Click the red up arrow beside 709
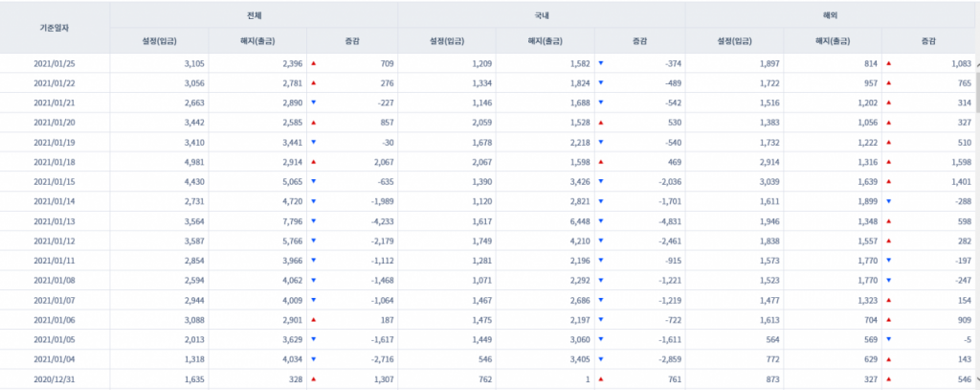980x390 pixels. click(x=313, y=63)
